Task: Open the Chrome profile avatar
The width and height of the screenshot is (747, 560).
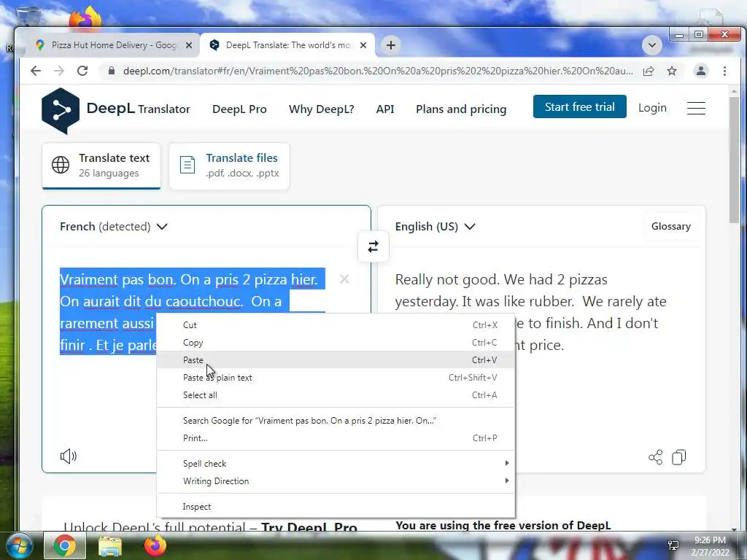Action: click(x=701, y=71)
